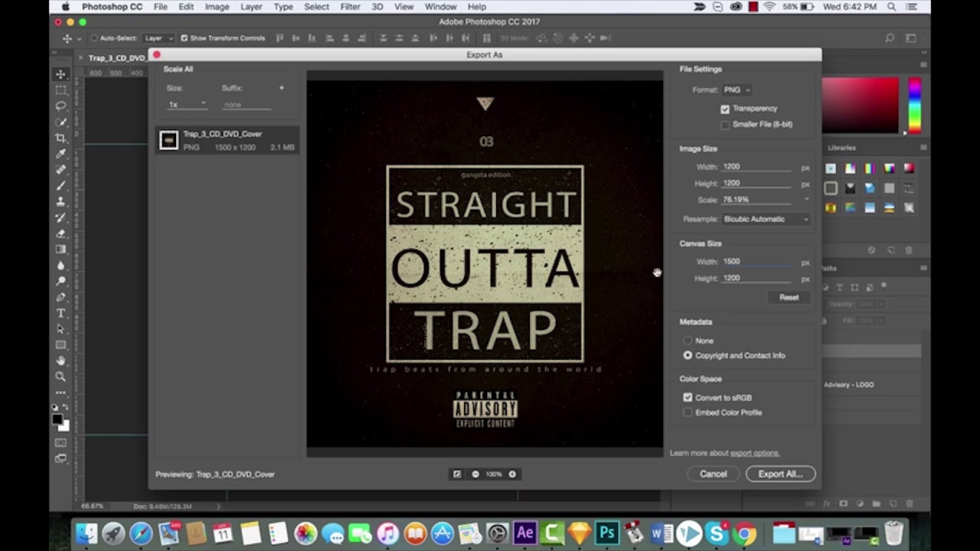Select the Crop tool in the toolbar
Viewport: 980px width, 551px height.
coord(60,138)
